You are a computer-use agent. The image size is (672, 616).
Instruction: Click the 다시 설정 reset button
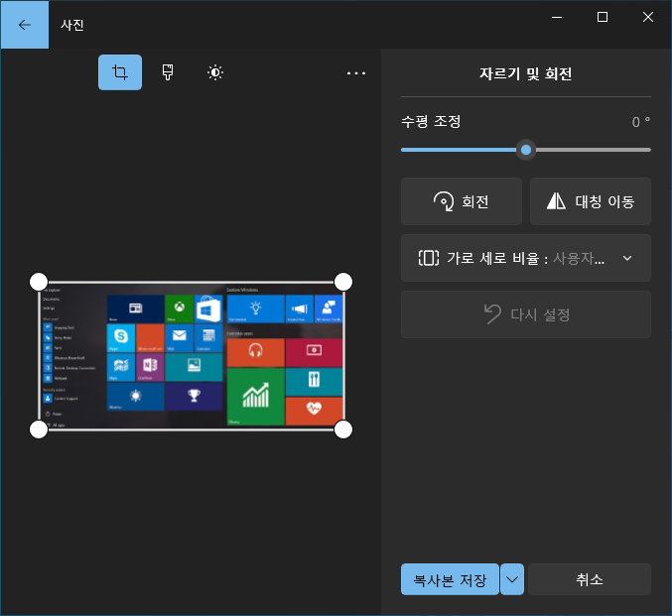[x=526, y=314]
